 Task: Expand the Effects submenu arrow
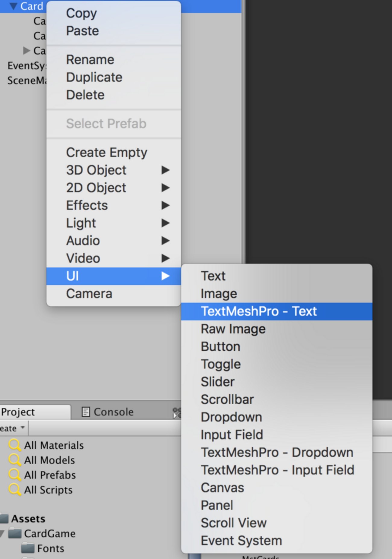pos(165,206)
